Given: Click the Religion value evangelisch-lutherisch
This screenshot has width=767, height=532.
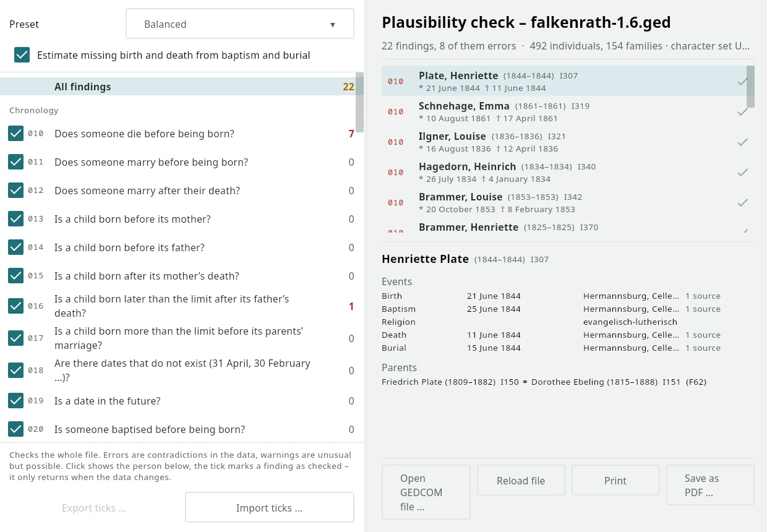Looking at the screenshot, I should tap(630, 322).
